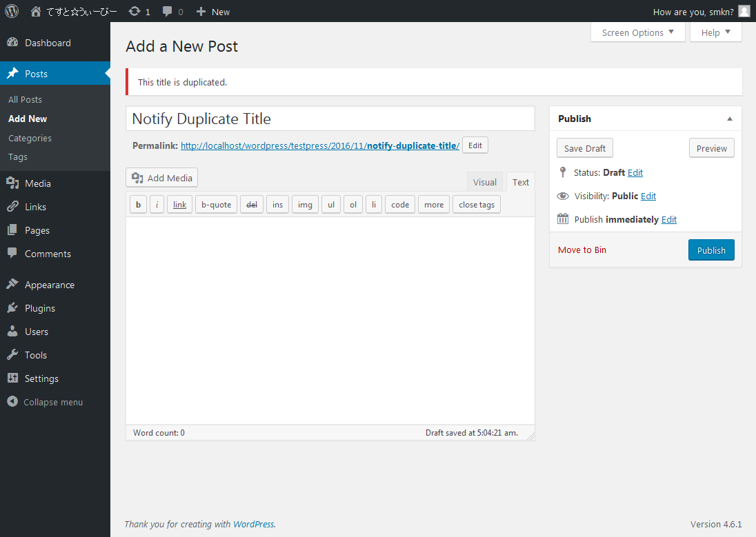Click the WordPress logo icon
Screen dimensions: 756x537
12,11
